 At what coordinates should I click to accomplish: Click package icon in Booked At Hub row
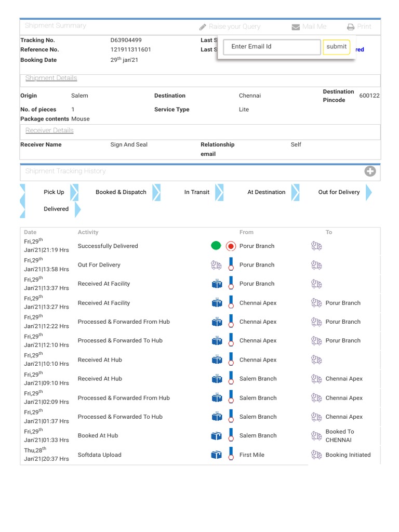point(216,436)
